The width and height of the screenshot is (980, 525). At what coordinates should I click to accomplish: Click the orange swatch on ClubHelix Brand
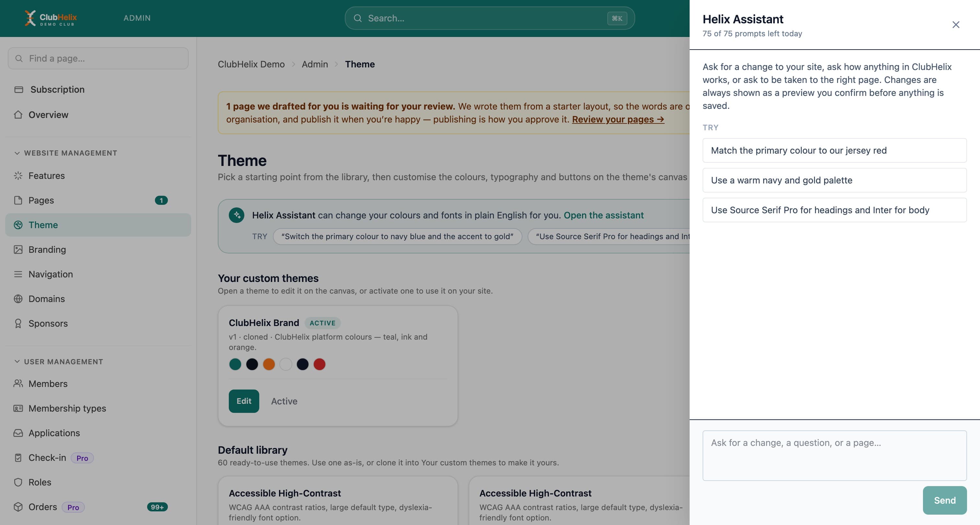coord(269,364)
